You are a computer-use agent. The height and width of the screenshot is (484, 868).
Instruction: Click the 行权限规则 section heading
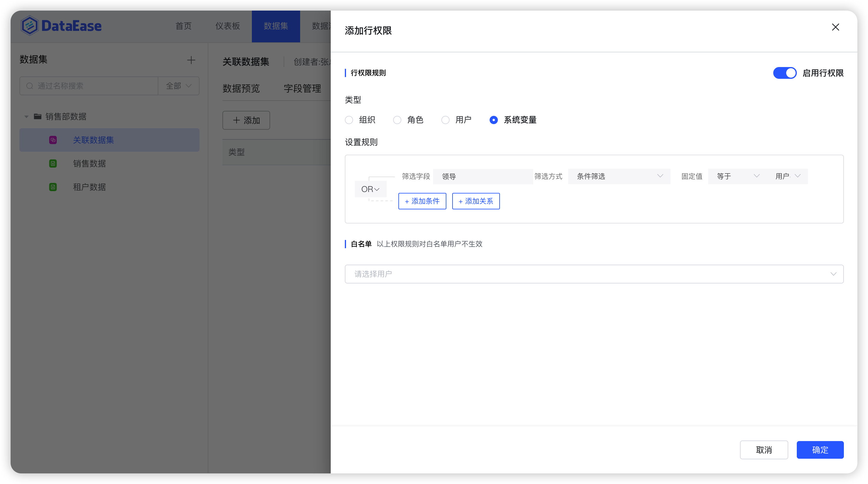[368, 73]
